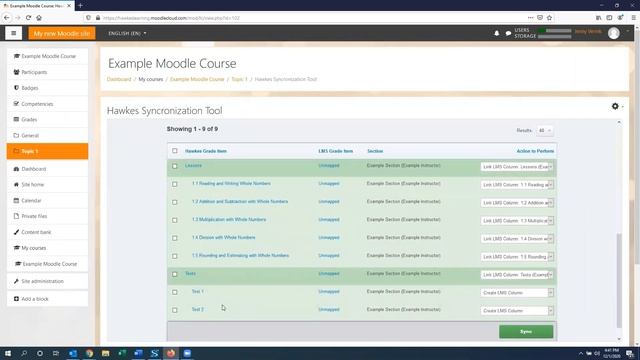The image size is (640, 360).
Task: Toggle the hamburger side menu button
Action: coord(13,33)
